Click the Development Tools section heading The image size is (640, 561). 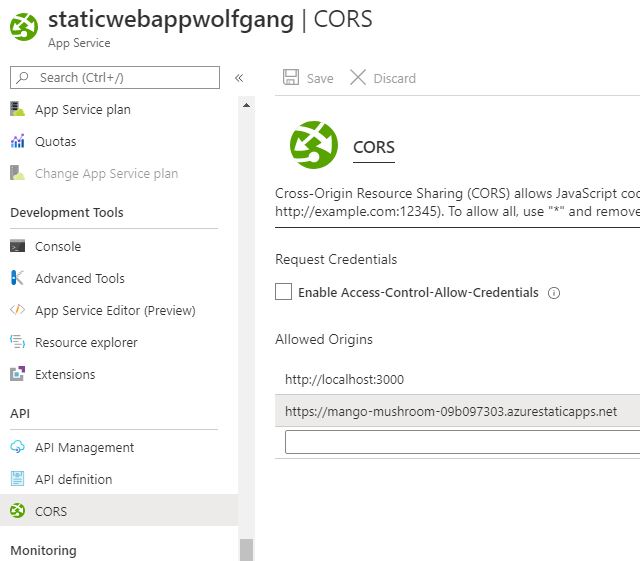tap(67, 212)
